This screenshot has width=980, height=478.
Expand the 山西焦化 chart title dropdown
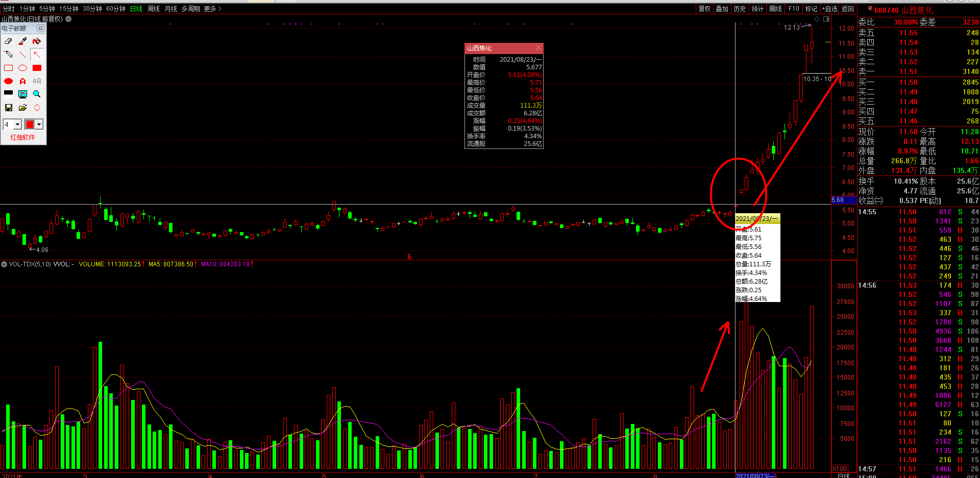pyautogui.click(x=68, y=19)
